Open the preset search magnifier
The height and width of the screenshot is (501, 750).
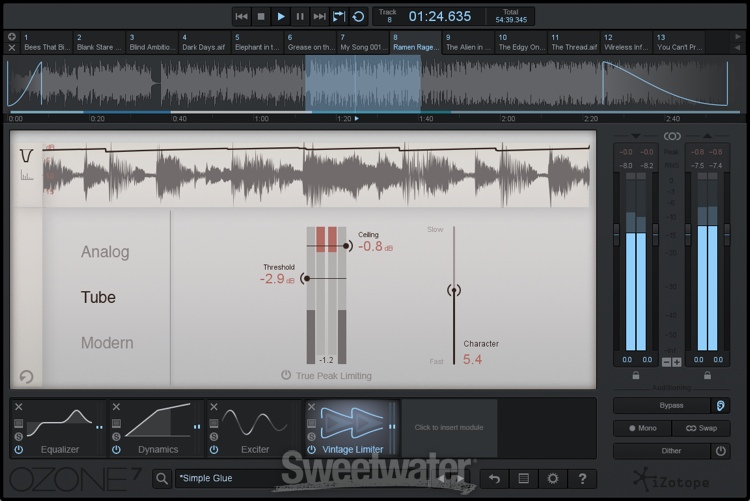[162, 478]
